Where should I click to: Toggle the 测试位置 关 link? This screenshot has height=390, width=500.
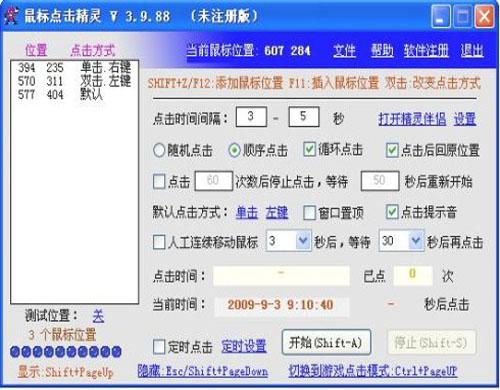point(98,316)
